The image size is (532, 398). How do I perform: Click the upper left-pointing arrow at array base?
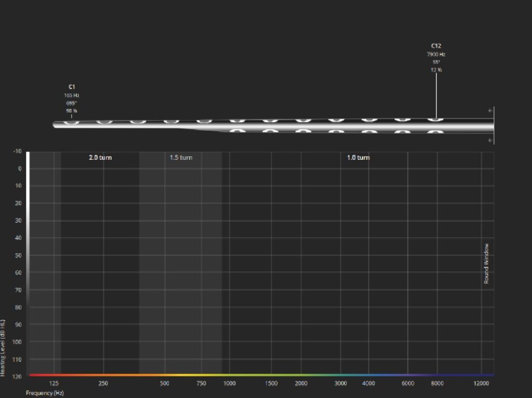point(490,111)
